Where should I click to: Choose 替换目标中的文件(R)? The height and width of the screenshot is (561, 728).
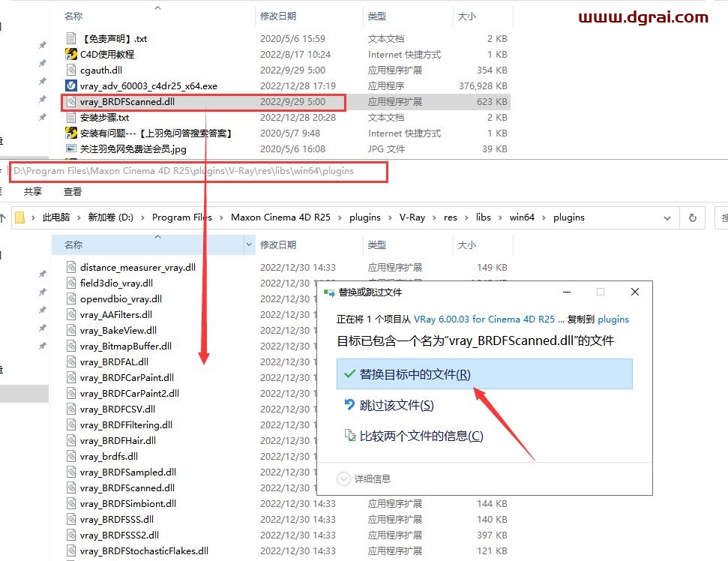click(x=415, y=374)
